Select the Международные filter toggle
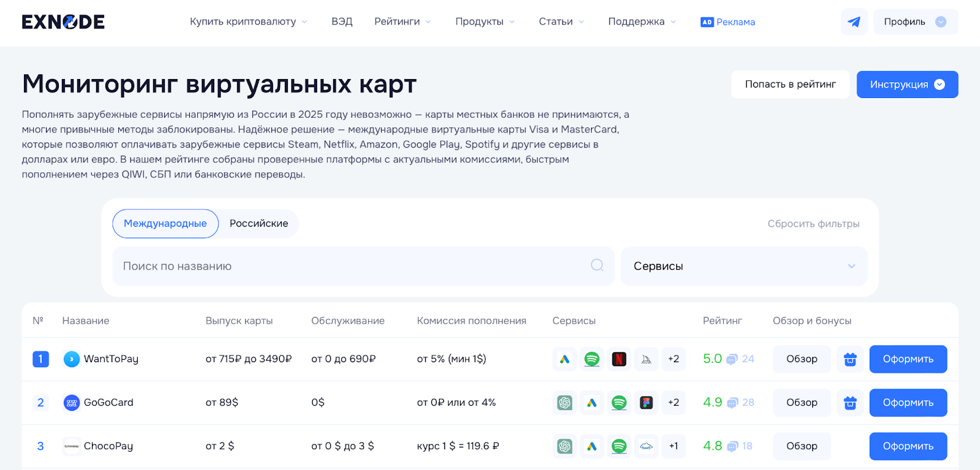Viewport: 980px width, 470px height. point(165,224)
